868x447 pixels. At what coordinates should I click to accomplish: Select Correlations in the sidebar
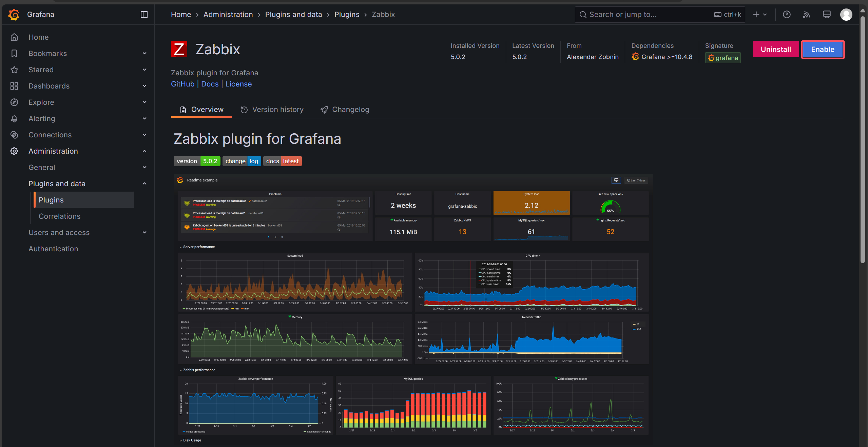[59, 216]
